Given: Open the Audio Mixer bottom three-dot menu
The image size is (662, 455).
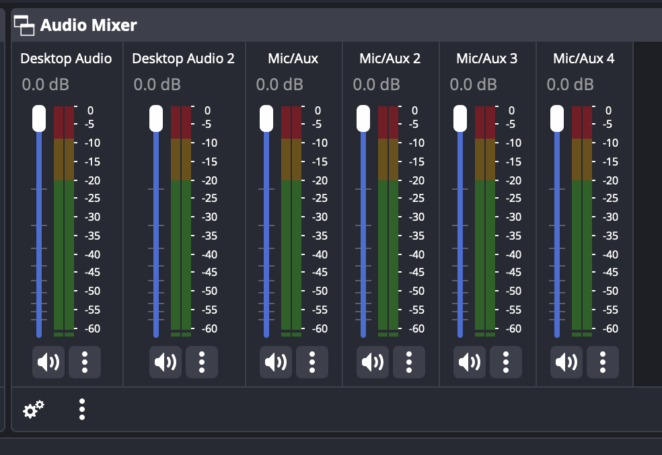Looking at the screenshot, I should (82, 409).
